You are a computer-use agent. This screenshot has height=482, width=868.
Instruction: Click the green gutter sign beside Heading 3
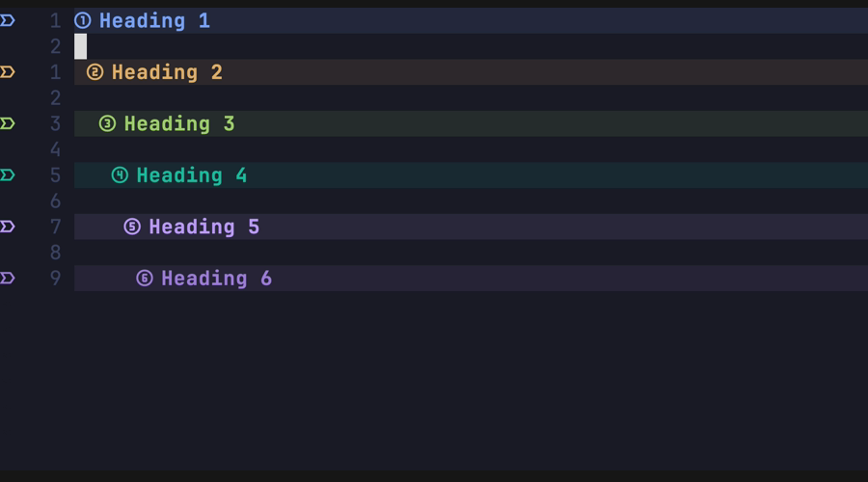tap(8, 123)
